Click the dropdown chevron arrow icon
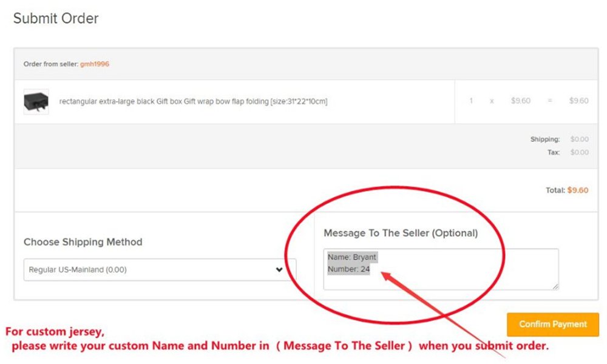607x364 pixels. (279, 269)
